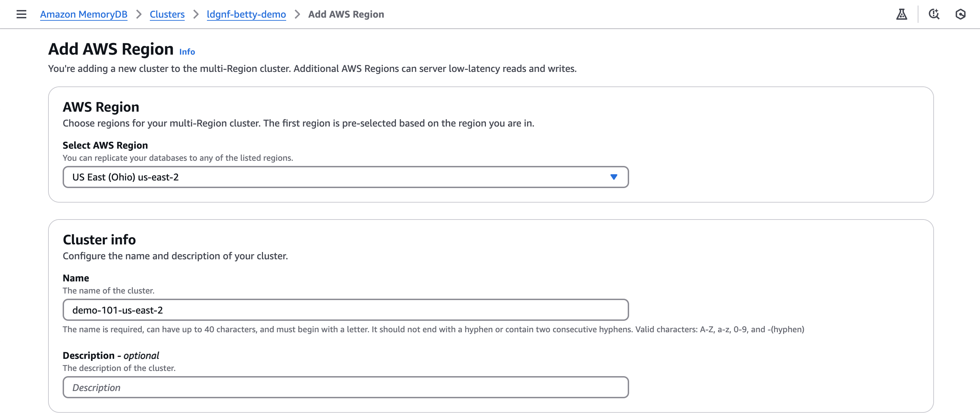This screenshot has height=419, width=980.
Task: Click the Cluster info section heading
Action: [x=99, y=240]
